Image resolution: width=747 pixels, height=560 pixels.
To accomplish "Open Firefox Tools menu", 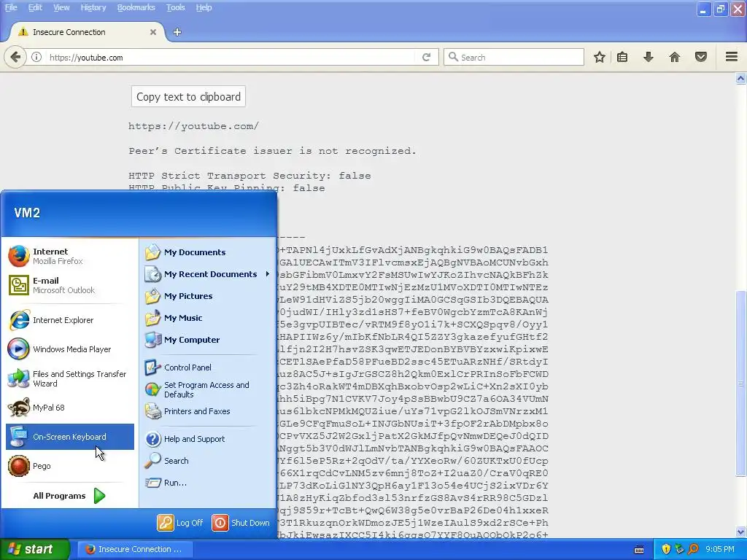I will [175, 7].
